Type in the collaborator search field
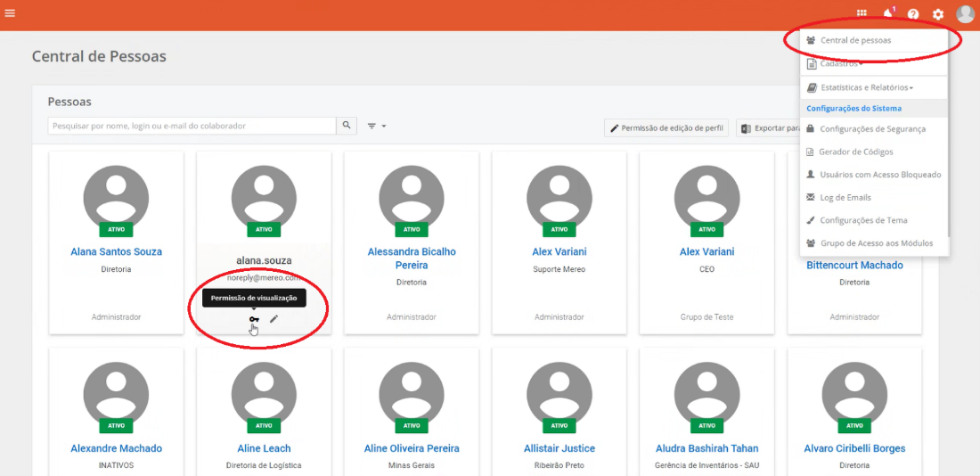This screenshot has width=980, height=476. pyautogui.click(x=192, y=127)
